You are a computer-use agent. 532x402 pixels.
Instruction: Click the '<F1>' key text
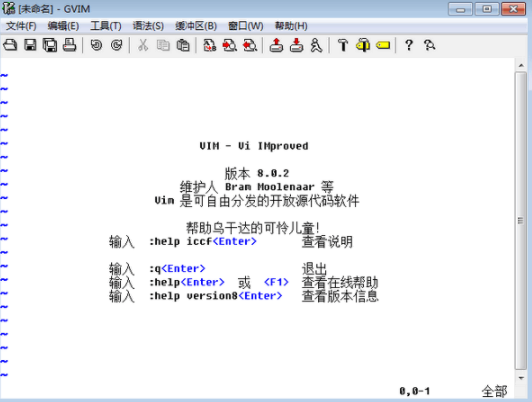click(276, 282)
